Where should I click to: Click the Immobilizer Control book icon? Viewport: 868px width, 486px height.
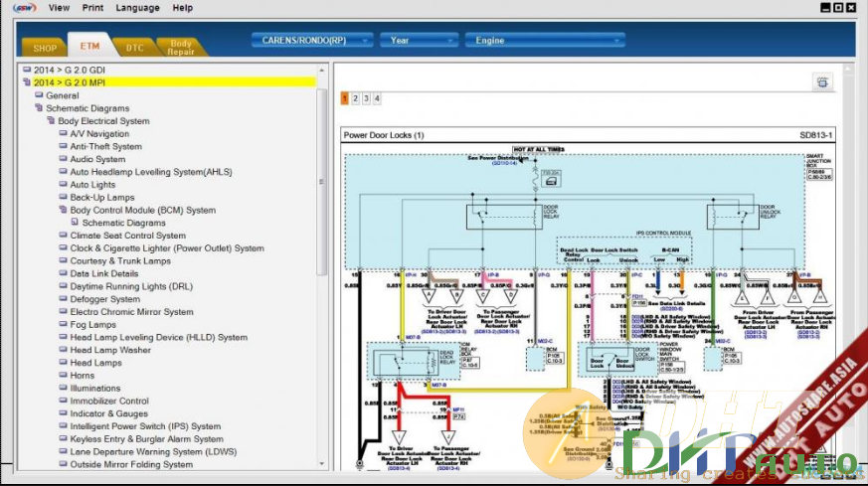point(63,401)
